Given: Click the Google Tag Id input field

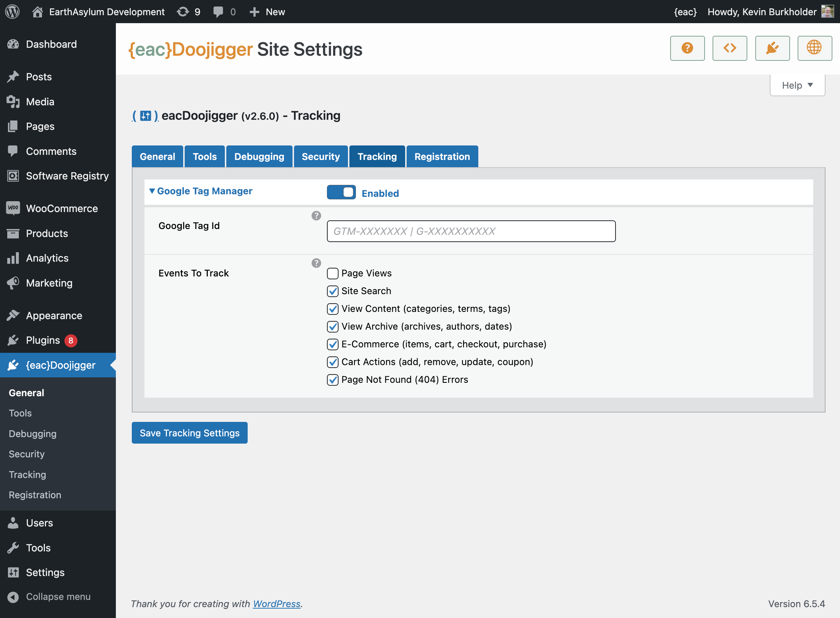Looking at the screenshot, I should (471, 232).
